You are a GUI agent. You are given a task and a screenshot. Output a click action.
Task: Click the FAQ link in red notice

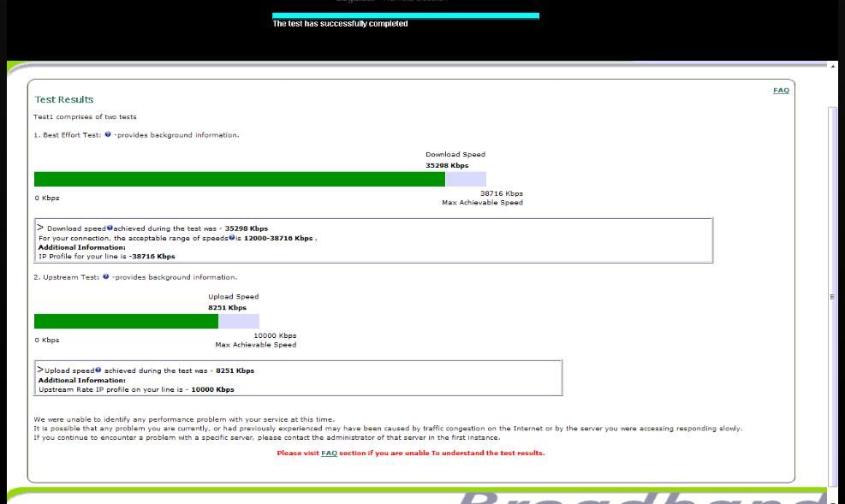tap(329, 454)
